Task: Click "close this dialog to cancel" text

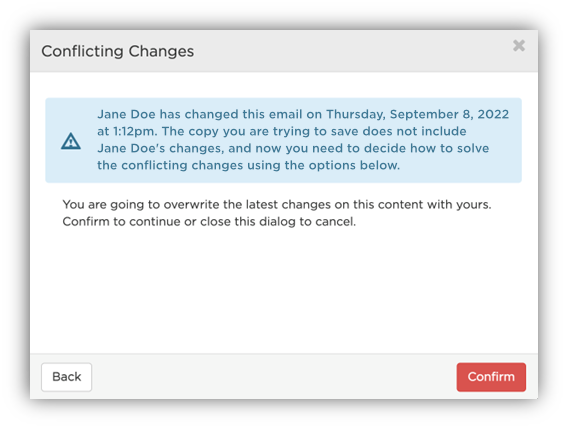Action: pyautogui.click(x=278, y=221)
